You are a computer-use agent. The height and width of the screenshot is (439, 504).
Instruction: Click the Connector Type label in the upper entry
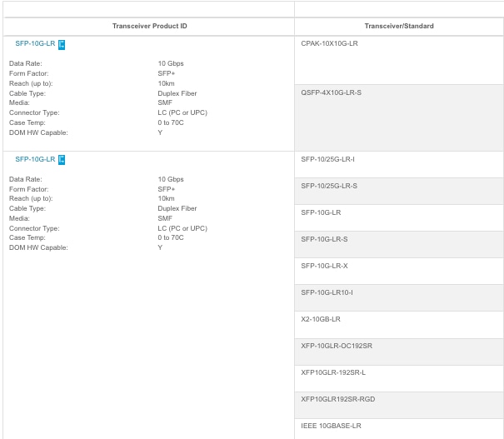(34, 112)
